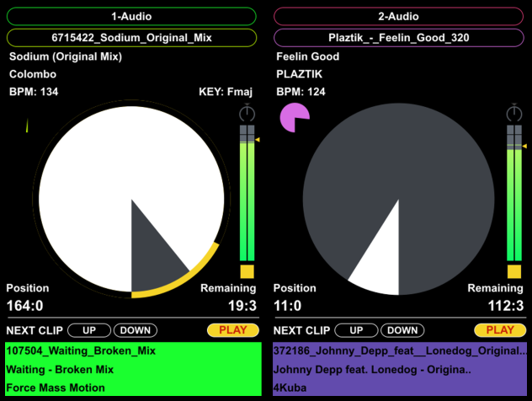532x401 pixels.
Task: Click the artist name 'Colombo'
Action: click(x=33, y=74)
